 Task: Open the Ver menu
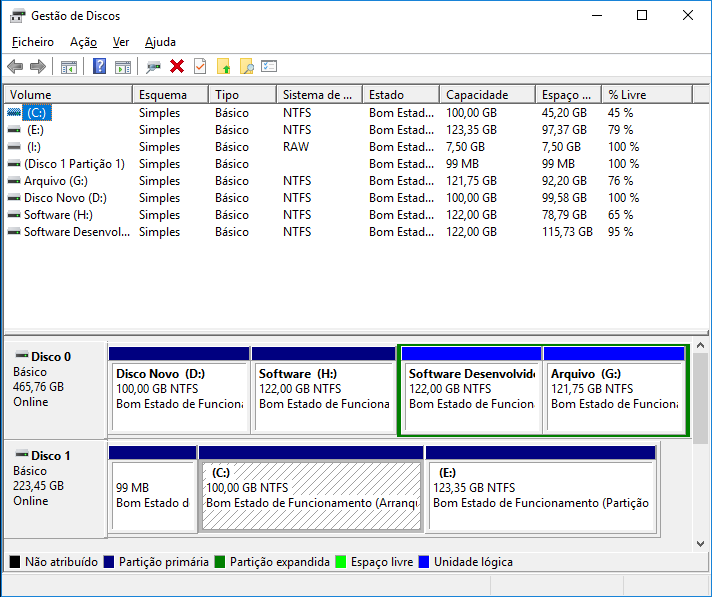pyautogui.click(x=121, y=42)
